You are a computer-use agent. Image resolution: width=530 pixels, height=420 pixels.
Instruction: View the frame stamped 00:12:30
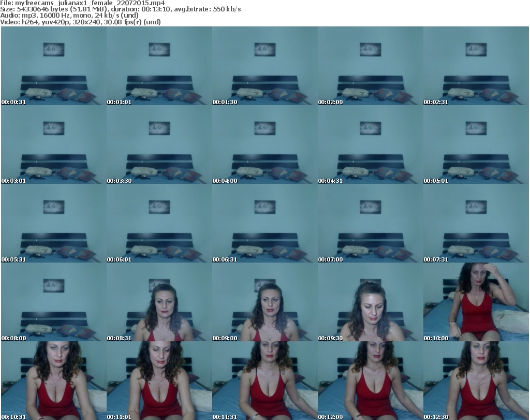pyautogui.click(x=476, y=381)
